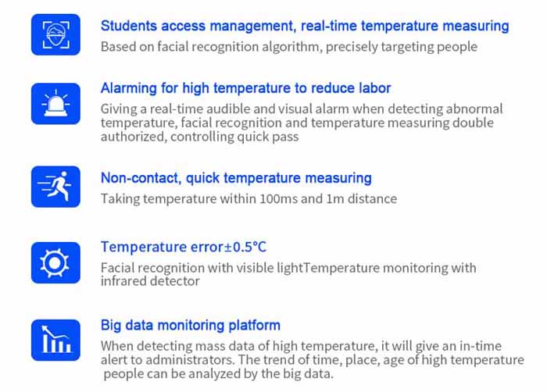Click the 'Students access management' heading
Viewport: 547px width, 392px height.
(x=305, y=26)
